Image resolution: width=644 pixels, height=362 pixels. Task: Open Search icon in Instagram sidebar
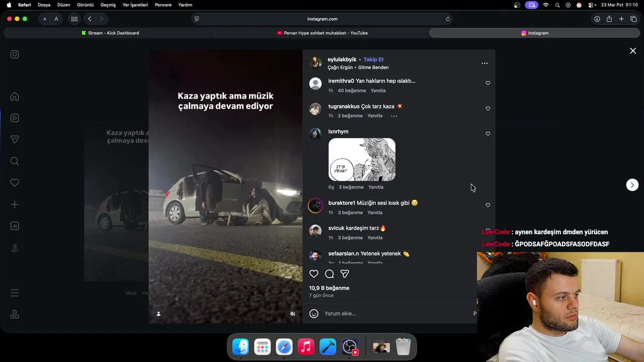tap(15, 161)
